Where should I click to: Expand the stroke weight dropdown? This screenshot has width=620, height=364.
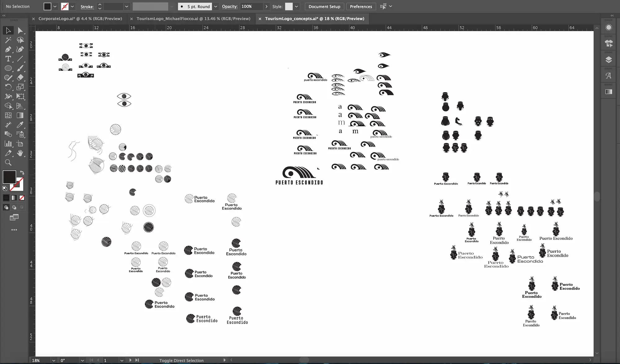click(x=126, y=7)
